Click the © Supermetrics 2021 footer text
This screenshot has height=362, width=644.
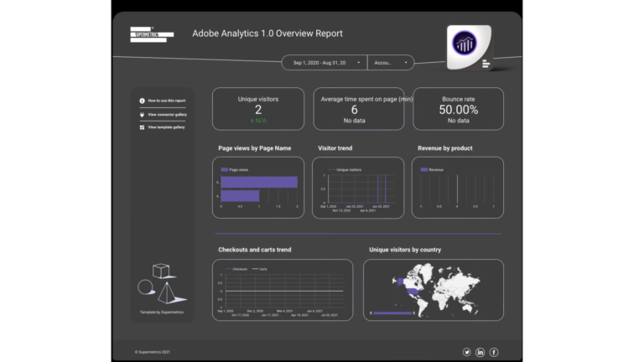tap(153, 352)
